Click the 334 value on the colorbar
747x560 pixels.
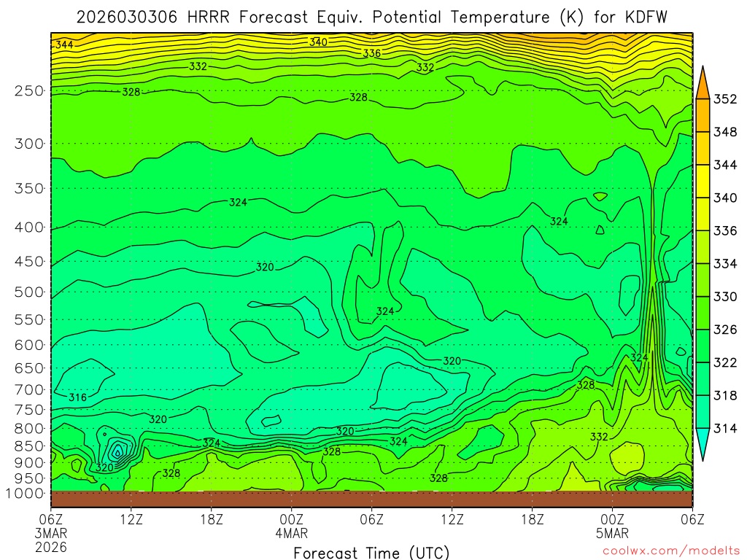725,264
